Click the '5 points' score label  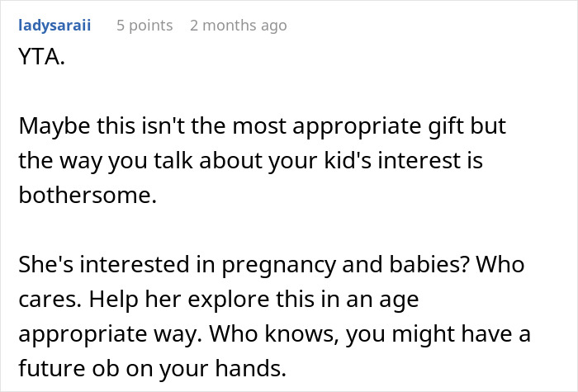point(144,26)
